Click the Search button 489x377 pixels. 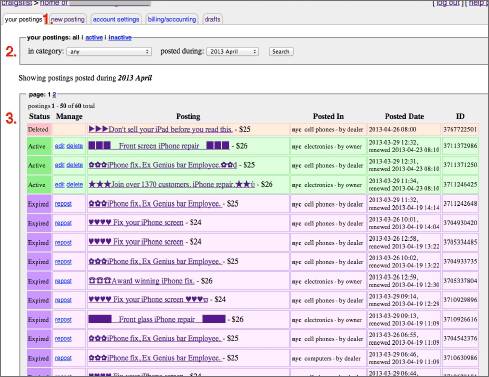click(281, 52)
